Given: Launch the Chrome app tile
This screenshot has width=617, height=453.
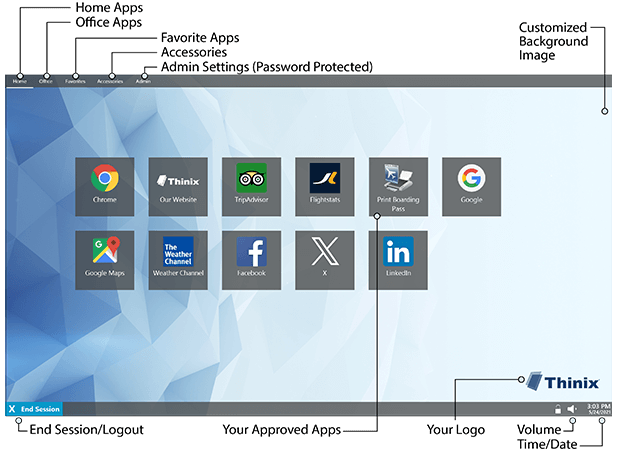Looking at the screenshot, I should [105, 187].
